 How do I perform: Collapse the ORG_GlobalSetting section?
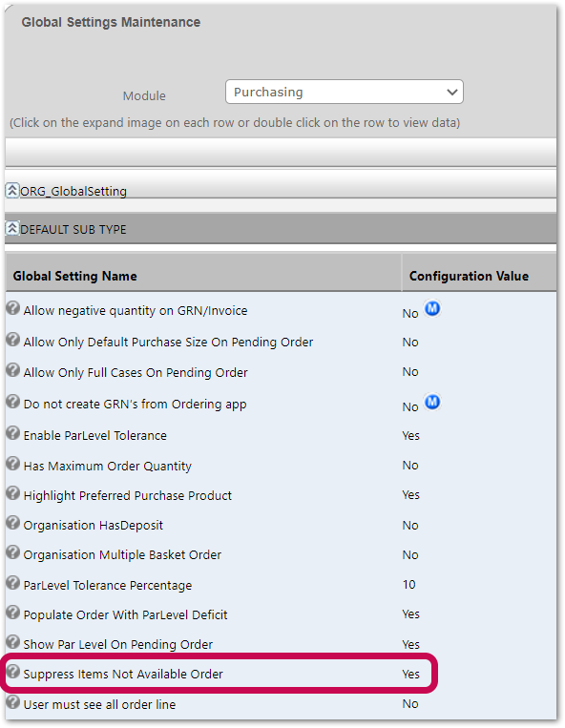(x=12, y=190)
